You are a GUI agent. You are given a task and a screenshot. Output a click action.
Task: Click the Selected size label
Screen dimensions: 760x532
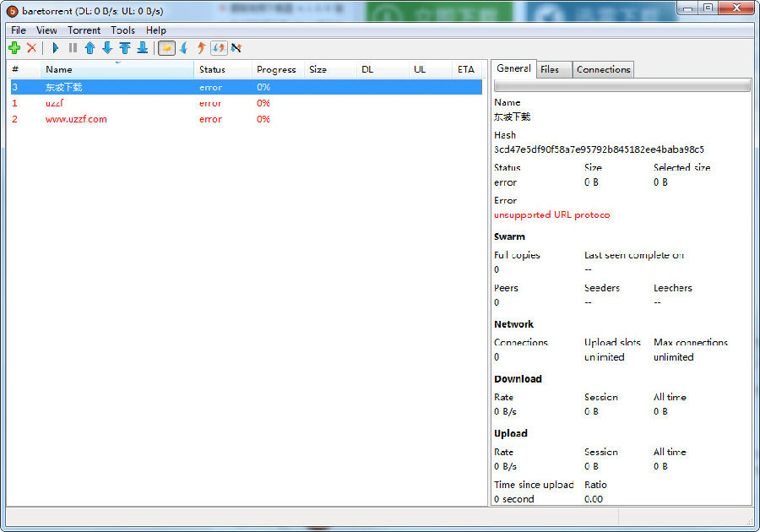point(682,168)
